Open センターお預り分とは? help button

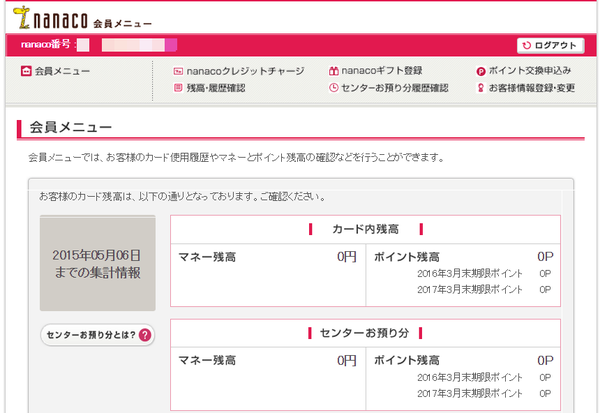pyautogui.click(x=98, y=335)
